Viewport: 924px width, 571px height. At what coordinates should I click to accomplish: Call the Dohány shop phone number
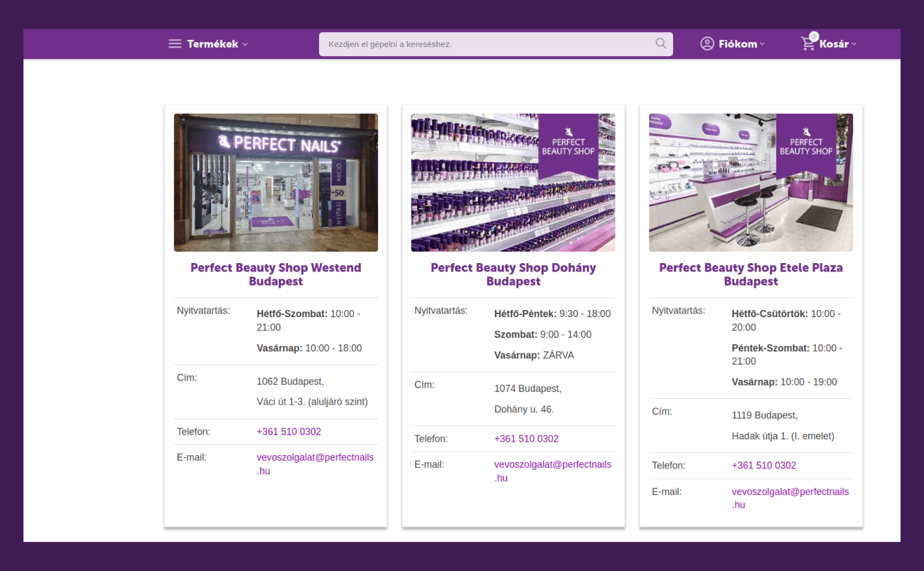[526, 439]
